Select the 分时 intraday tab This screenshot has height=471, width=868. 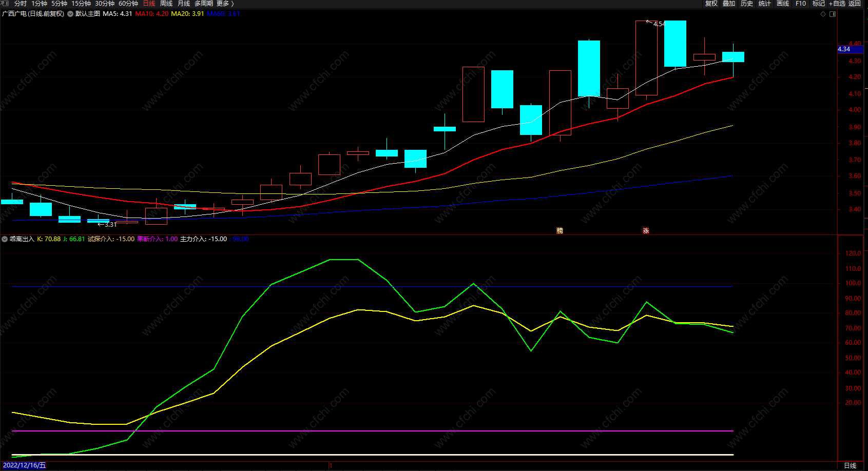tap(21, 4)
